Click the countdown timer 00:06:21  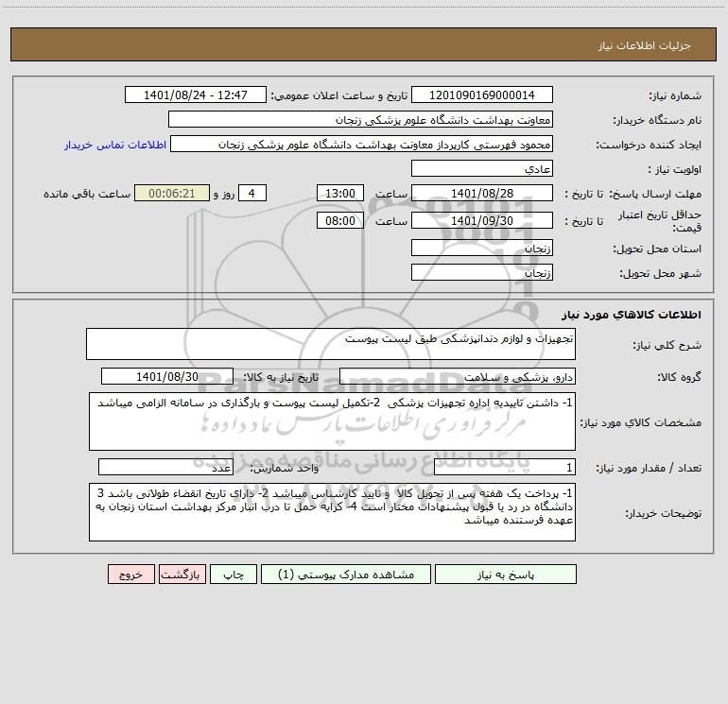click(172, 193)
